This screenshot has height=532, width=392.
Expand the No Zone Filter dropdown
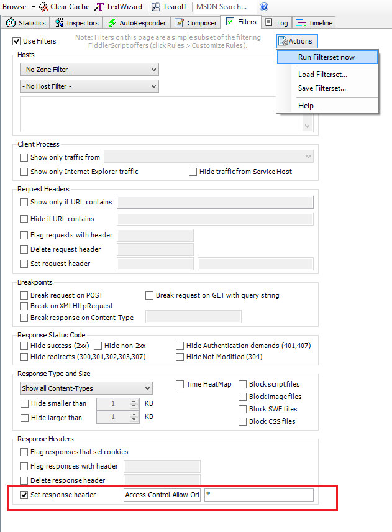(x=89, y=70)
